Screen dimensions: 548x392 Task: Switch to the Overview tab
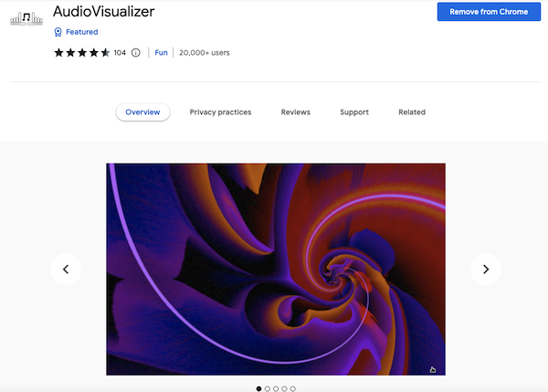(142, 112)
